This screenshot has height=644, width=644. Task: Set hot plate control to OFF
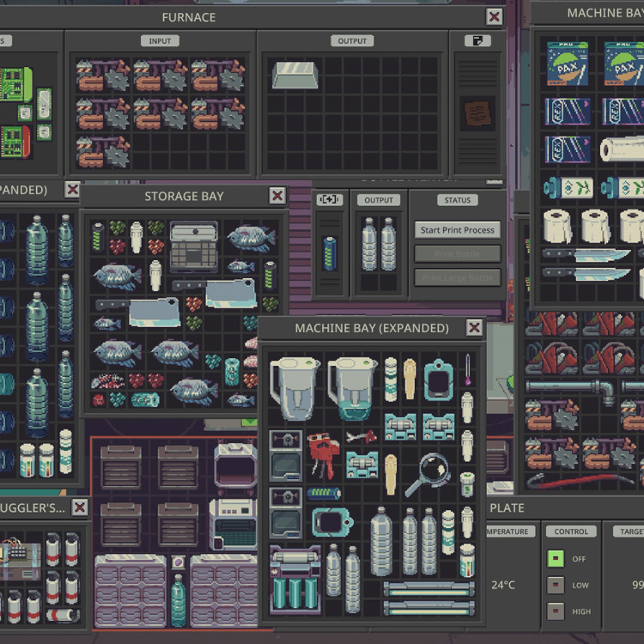pos(556,559)
